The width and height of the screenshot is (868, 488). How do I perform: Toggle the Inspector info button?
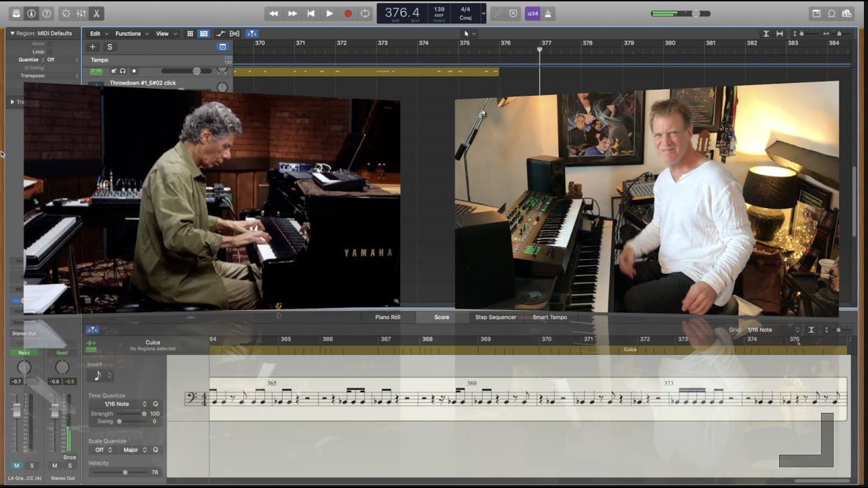[x=31, y=13]
